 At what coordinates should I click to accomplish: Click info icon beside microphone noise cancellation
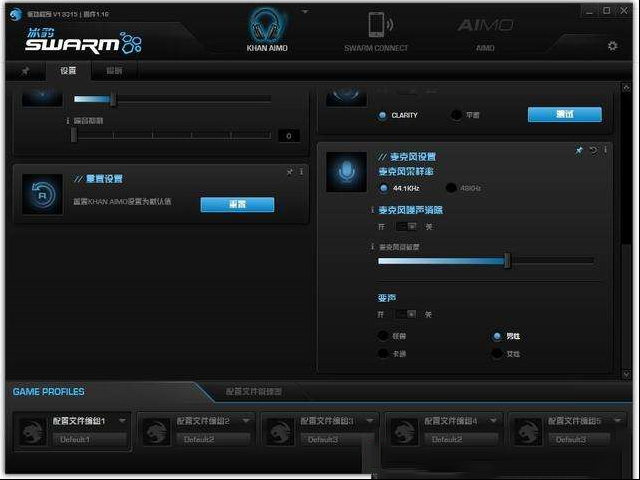(372, 210)
